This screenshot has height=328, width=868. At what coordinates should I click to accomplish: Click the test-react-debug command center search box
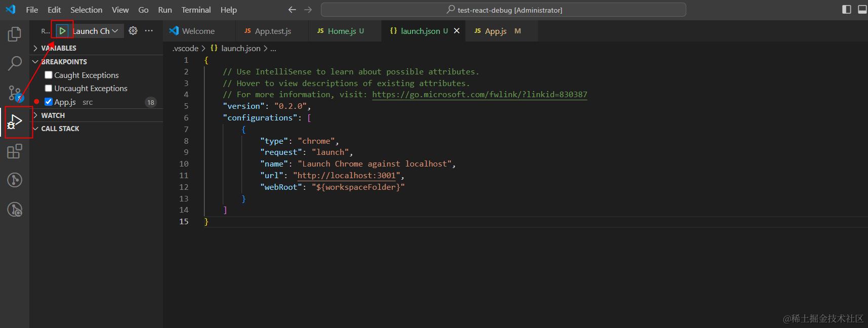tap(504, 10)
